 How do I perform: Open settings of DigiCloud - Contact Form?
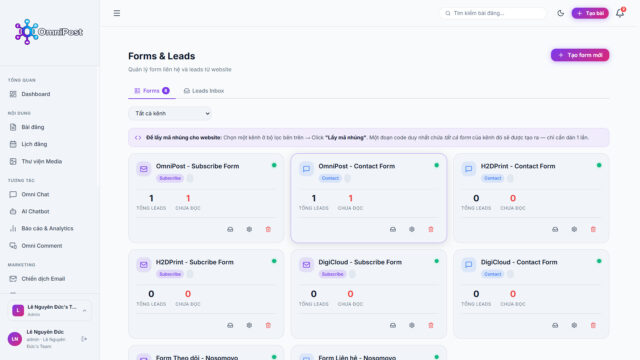pyautogui.click(x=574, y=325)
